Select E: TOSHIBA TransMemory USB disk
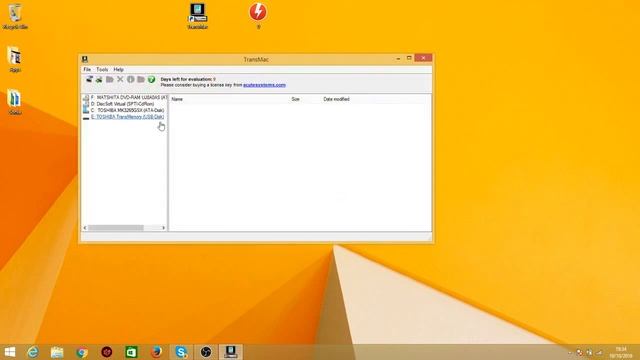Screen dimensions: 640x360 127,117
